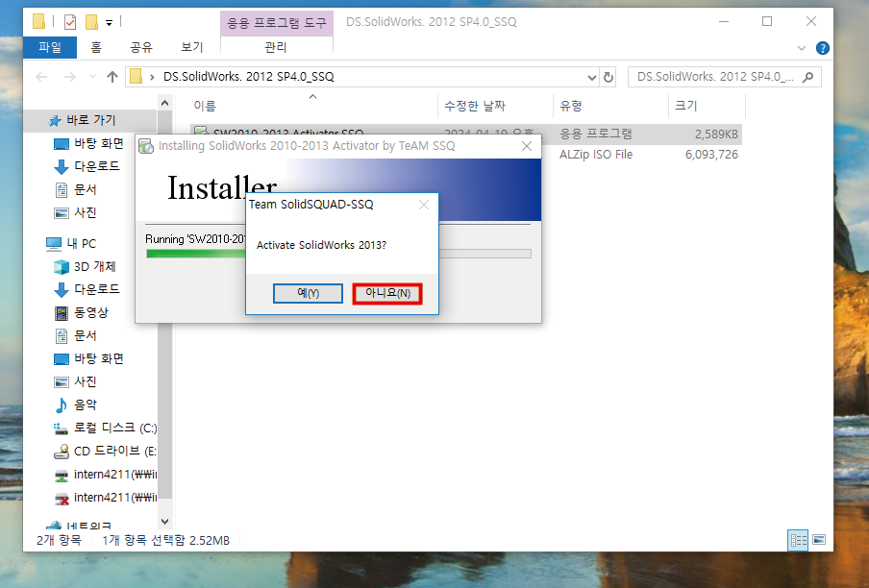Click the installer window title icon
Screen dimensions: 869x588
146,146
